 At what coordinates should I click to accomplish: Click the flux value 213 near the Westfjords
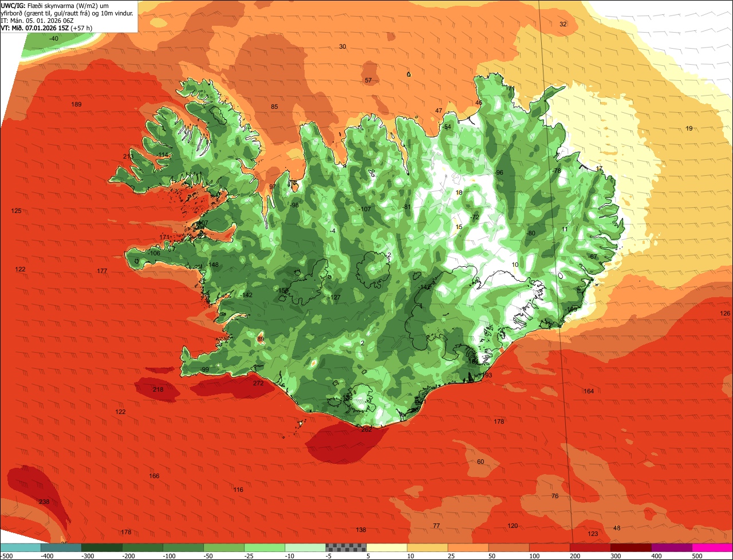pyautogui.click(x=128, y=156)
